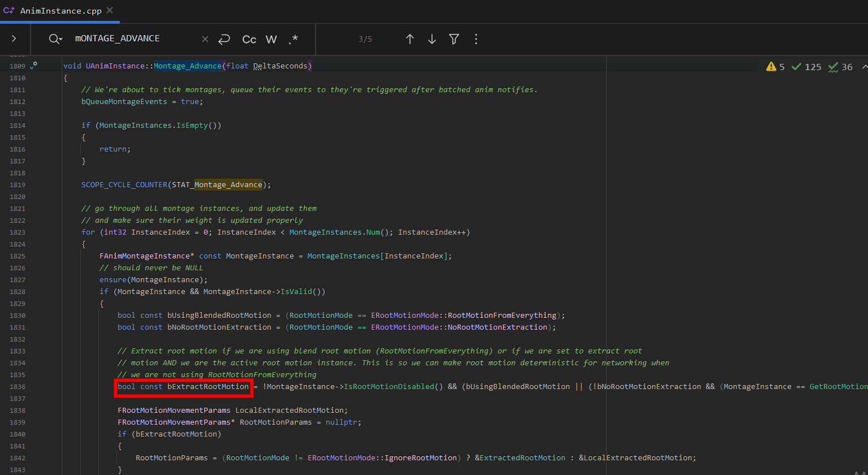Clear the search text with the X
Viewport: 868px width, 475px height.
[x=205, y=39]
